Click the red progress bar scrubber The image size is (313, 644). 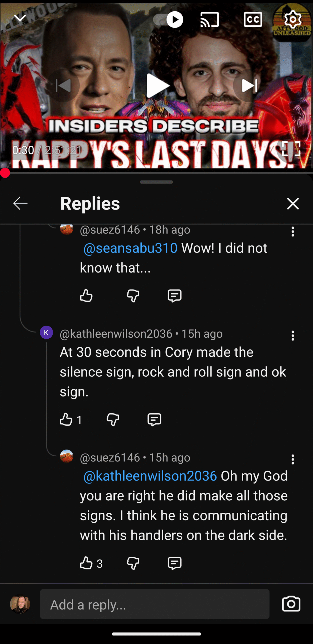coord(5,173)
